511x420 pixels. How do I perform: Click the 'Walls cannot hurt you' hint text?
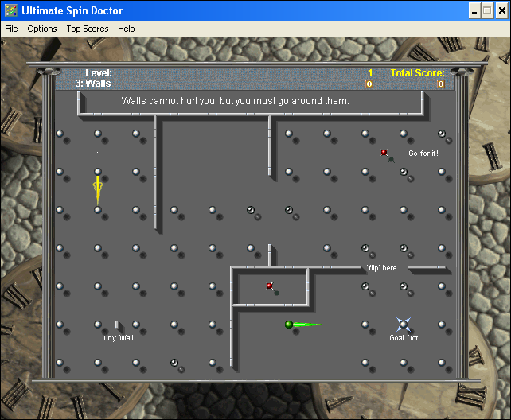pyautogui.click(x=235, y=102)
